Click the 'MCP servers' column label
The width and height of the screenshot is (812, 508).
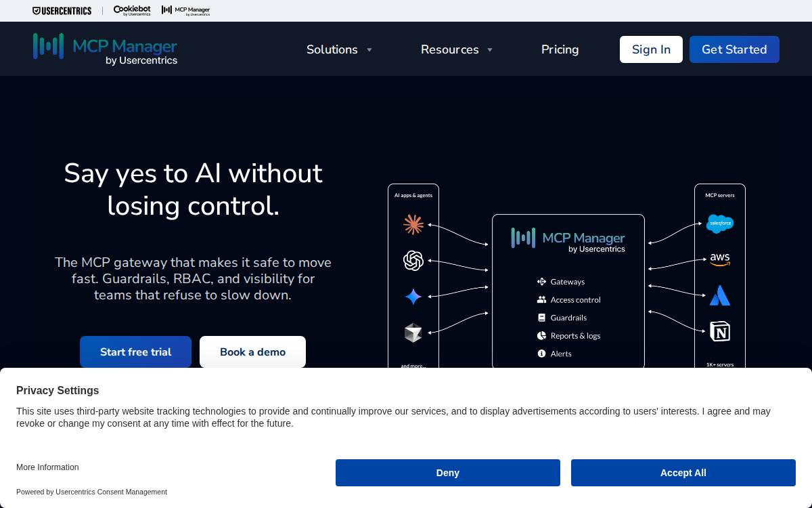tap(720, 195)
